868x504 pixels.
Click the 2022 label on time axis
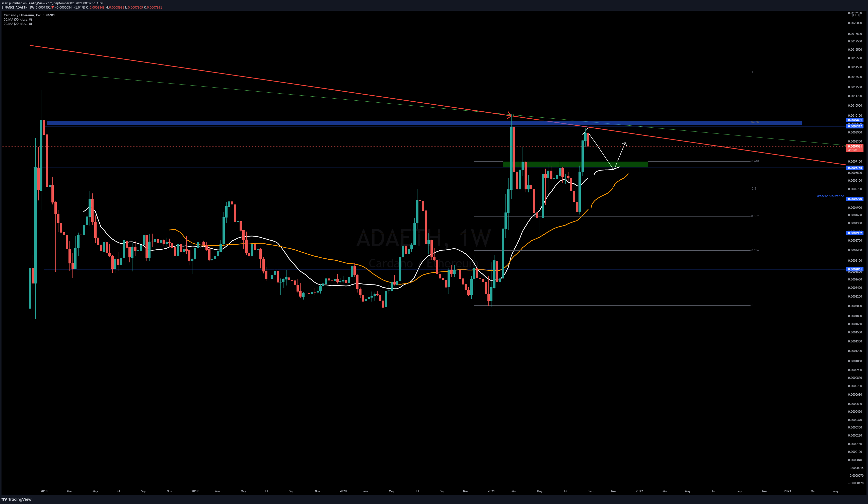[x=639, y=491]
